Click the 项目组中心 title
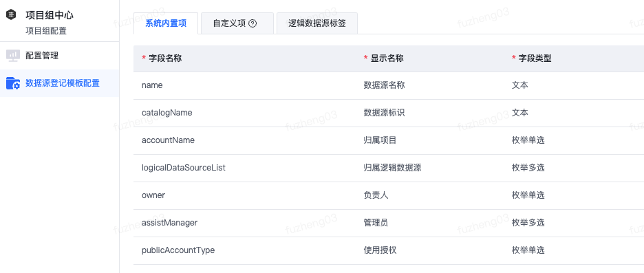The height and width of the screenshot is (273, 644). click(x=50, y=15)
